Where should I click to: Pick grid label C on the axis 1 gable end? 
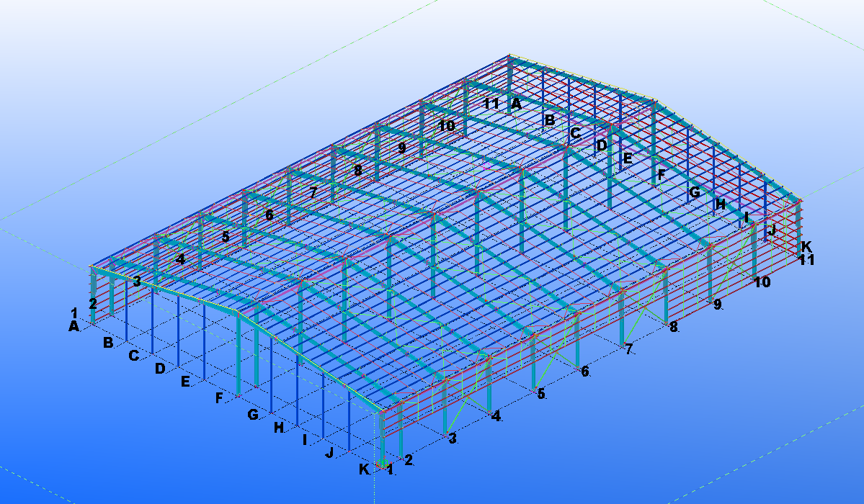[x=133, y=356]
